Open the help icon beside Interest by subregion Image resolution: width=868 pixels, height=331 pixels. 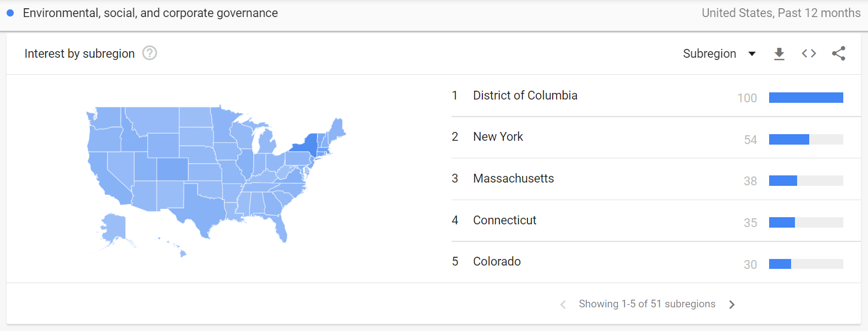[149, 53]
